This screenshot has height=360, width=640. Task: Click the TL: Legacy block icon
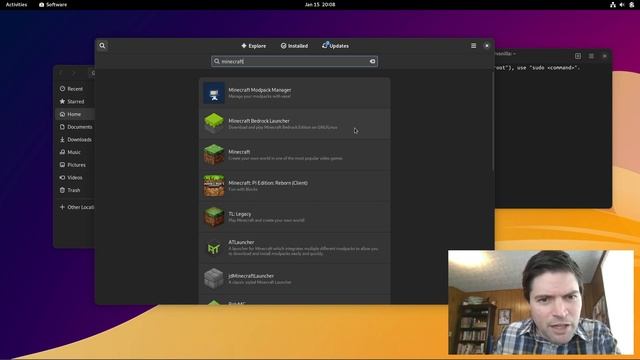(x=214, y=217)
